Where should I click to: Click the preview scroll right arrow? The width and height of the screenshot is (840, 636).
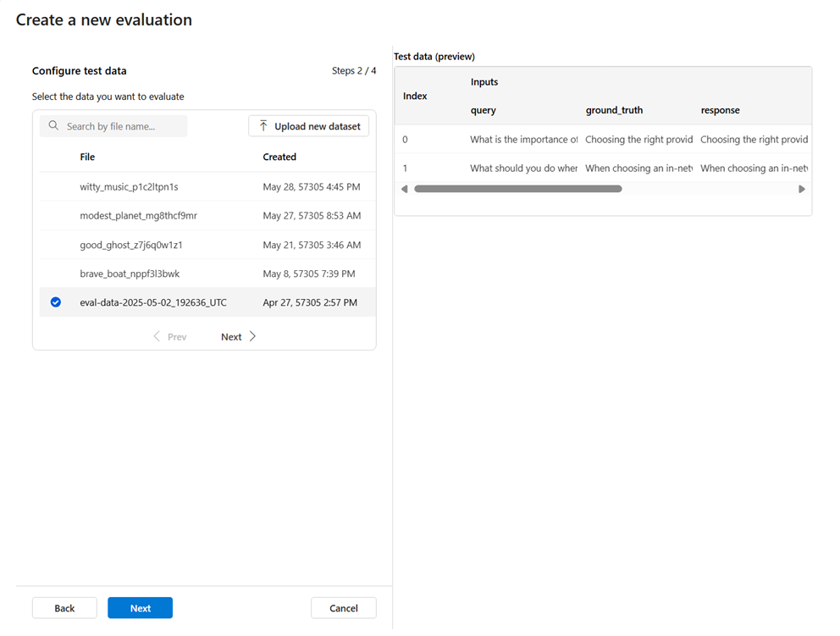[x=802, y=189]
